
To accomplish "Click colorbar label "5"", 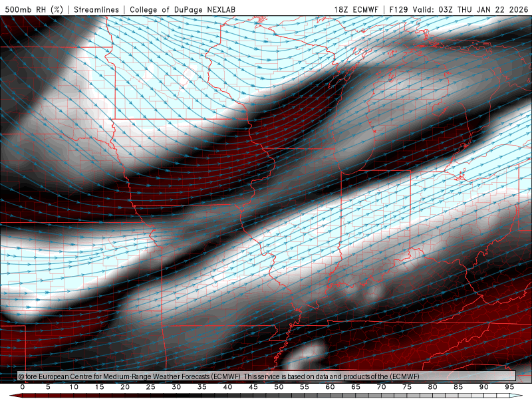I will click(x=48, y=387).
